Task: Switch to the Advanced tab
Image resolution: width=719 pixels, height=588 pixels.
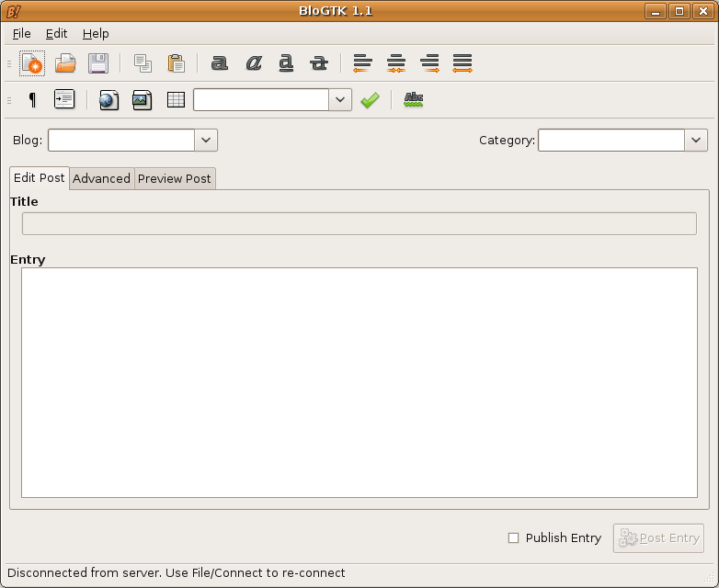Action: 101,179
